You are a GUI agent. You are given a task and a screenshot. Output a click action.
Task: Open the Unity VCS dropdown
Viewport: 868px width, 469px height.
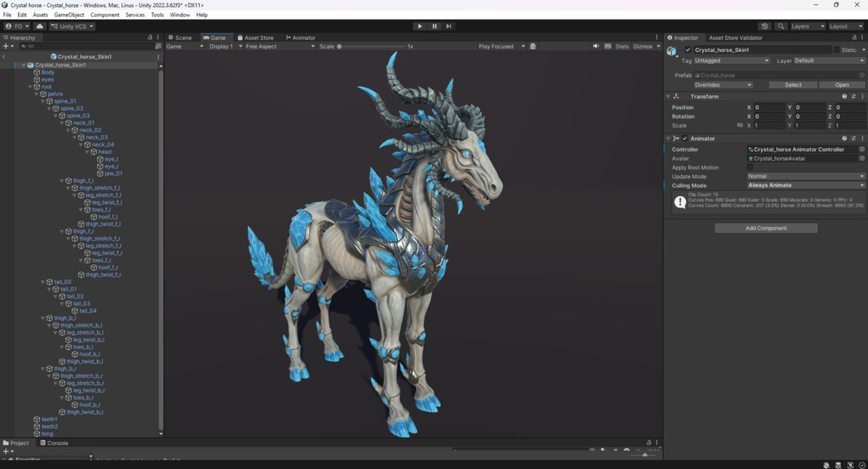point(72,26)
